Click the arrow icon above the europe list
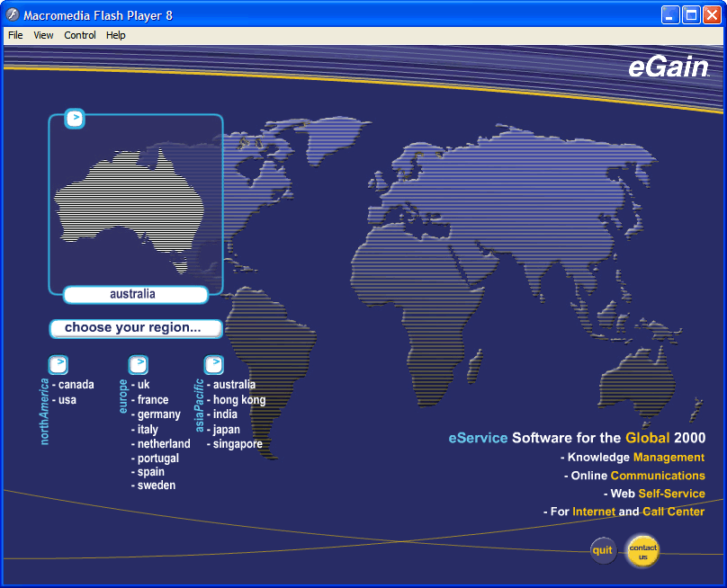 (138, 364)
